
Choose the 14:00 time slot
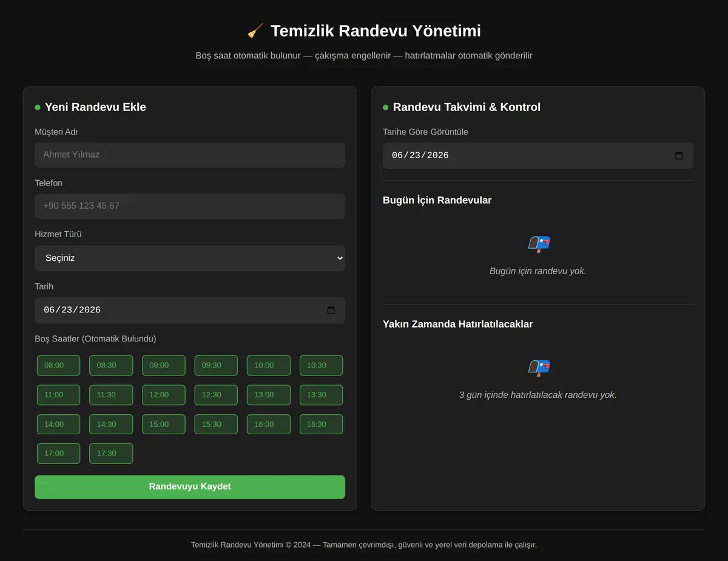(58, 425)
